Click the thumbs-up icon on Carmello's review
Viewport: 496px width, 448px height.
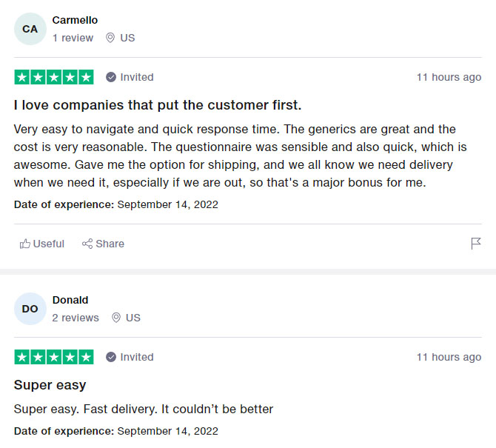pyautogui.click(x=25, y=244)
